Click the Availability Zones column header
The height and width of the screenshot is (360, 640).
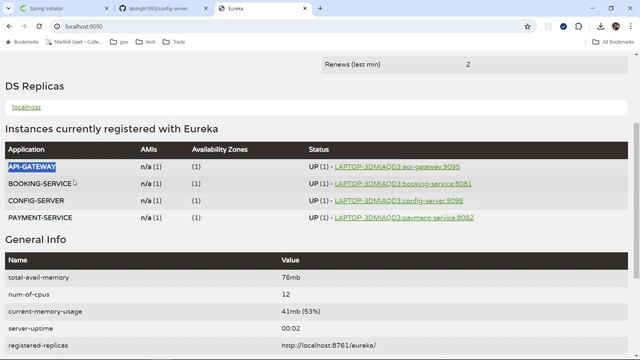(220, 149)
